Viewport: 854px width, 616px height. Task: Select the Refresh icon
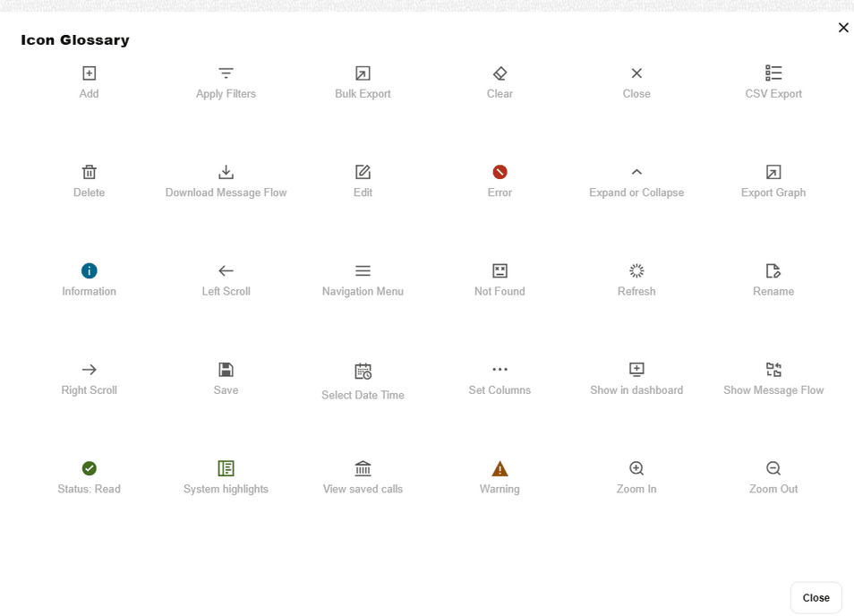(x=636, y=270)
